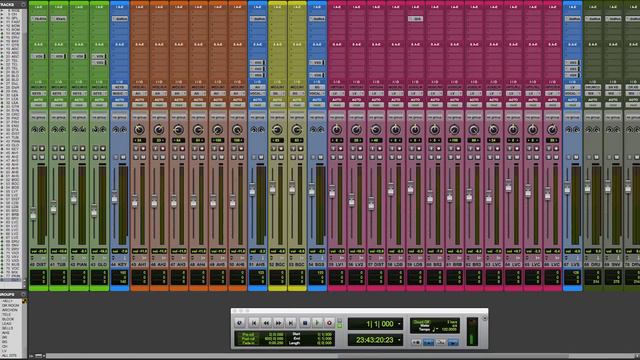Select the track name 54 BGS
This screenshot has width=640, height=360.
(317, 265)
